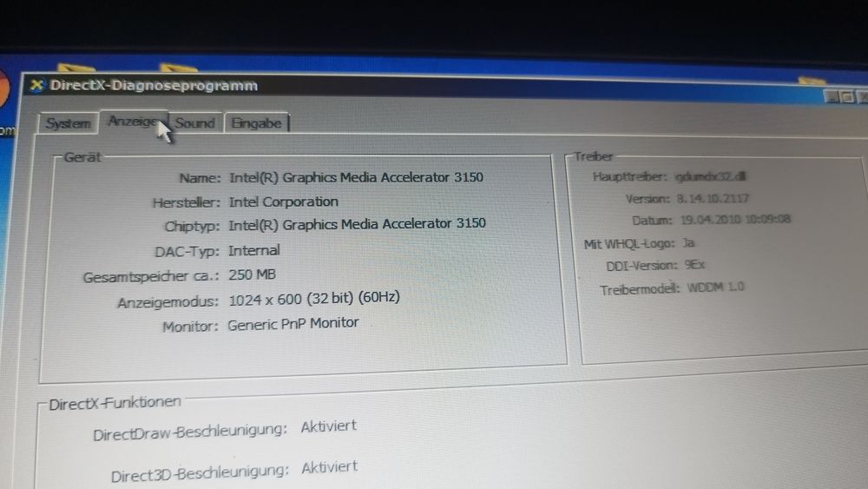Click the DDI-Version: field label
Screen dimensions: 868x489
coord(642,266)
